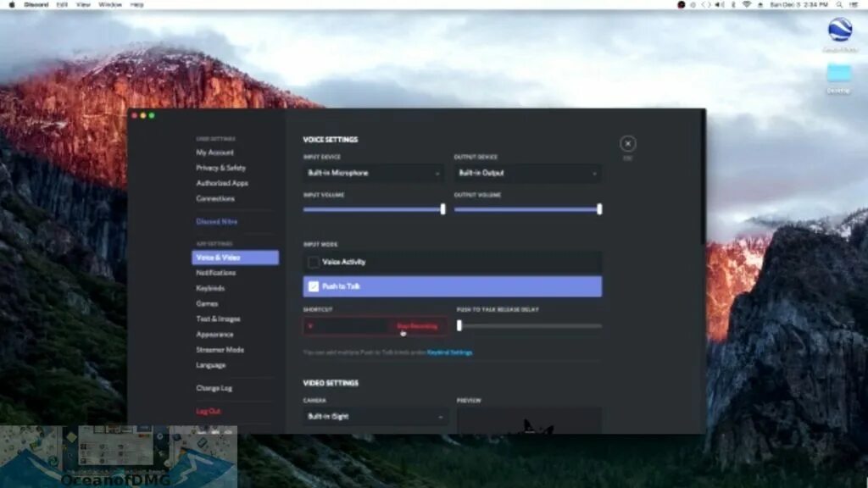Open Authorized Apps settings

(222, 183)
